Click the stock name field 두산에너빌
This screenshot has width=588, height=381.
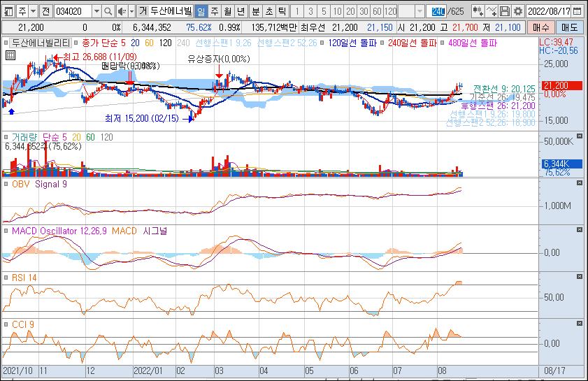[x=171, y=12]
